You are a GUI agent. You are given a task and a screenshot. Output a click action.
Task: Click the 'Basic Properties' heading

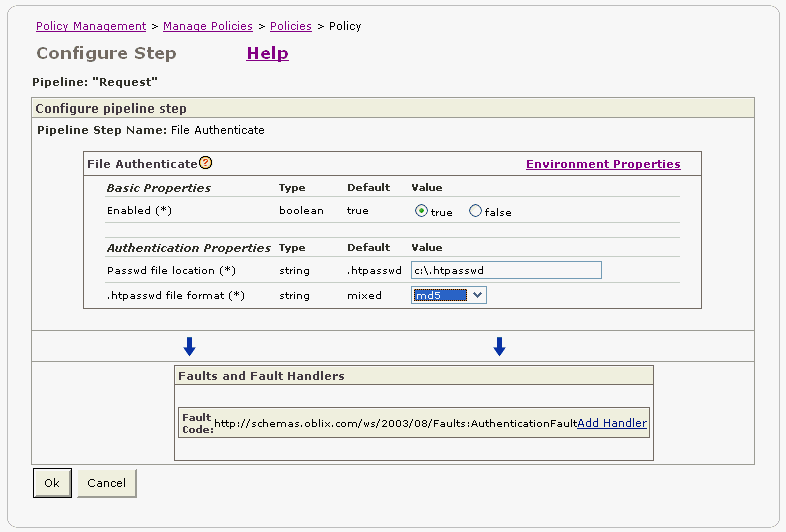click(158, 188)
